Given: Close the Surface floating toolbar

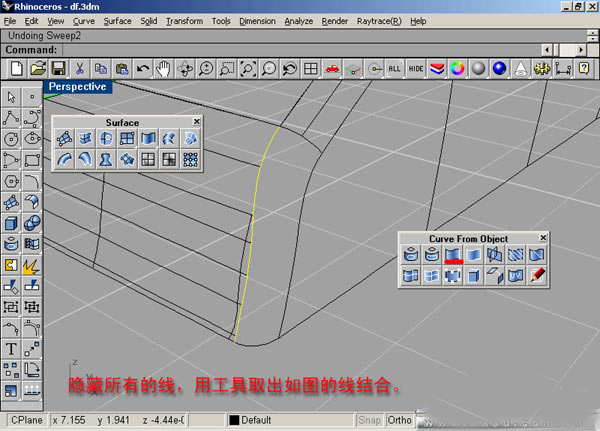Looking at the screenshot, I should pyautogui.click(x=197, y=122).
